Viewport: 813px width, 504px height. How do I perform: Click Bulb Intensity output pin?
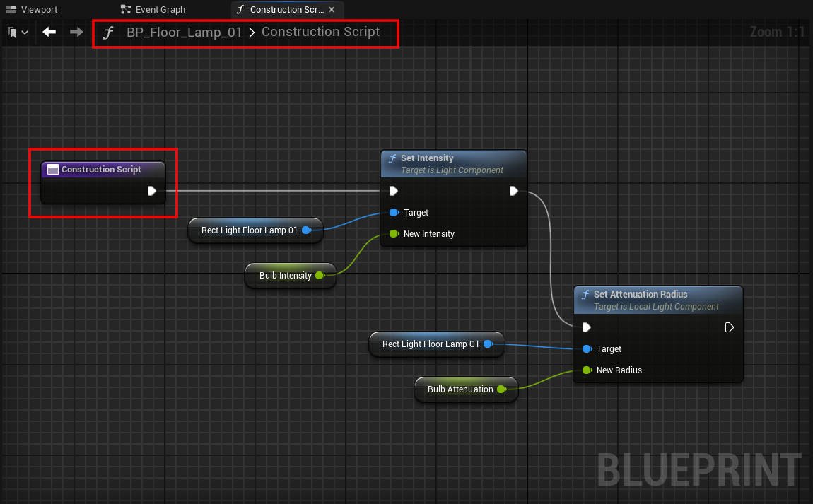click(x=320, y=276)
